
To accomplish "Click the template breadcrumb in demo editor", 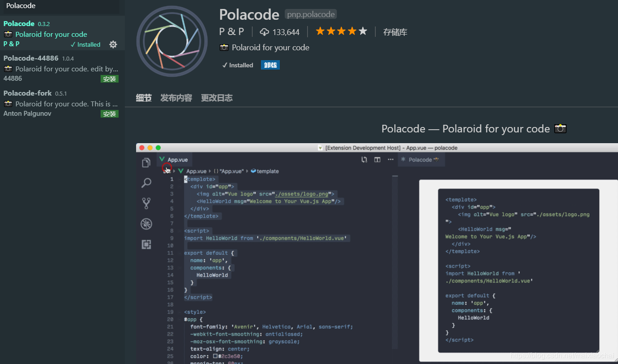I will click(265, 171).
